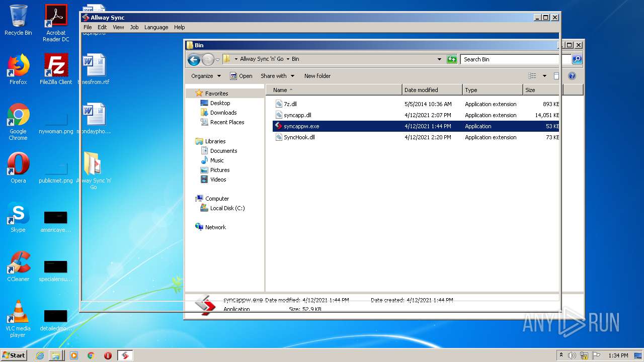Open VLC media player desktop shortcut
The height and width of the screenshot is (362, 644).
pos(18,319)
